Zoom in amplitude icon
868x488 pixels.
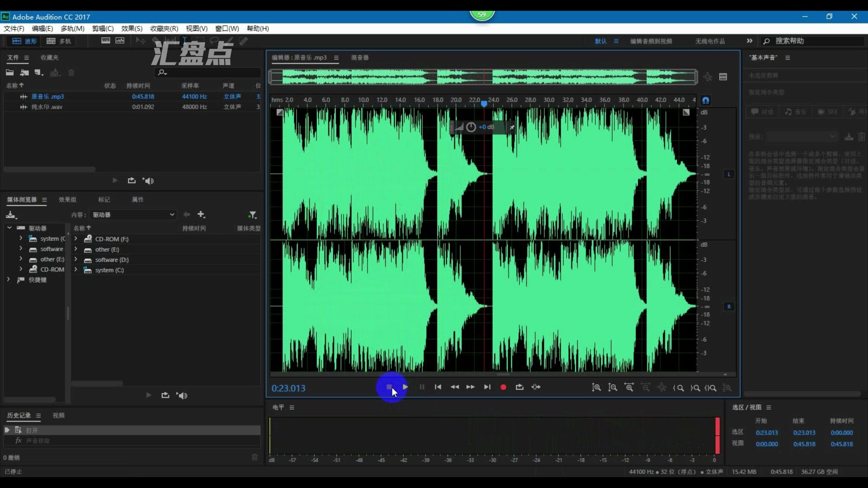pos(596,388)
